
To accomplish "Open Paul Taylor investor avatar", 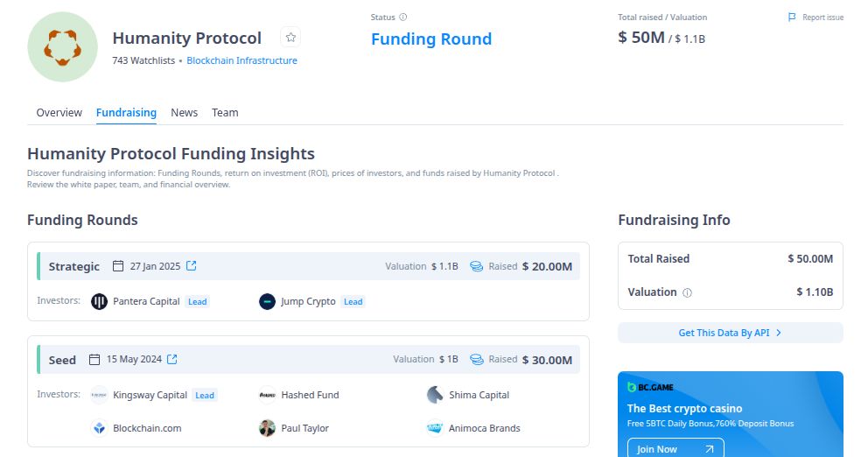I will click(x=268, y=428).
